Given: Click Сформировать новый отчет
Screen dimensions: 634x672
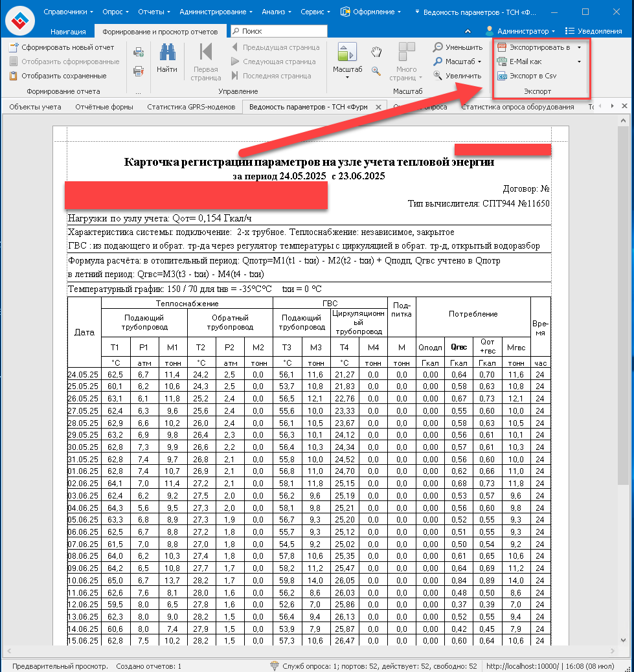Looking at the screenshot, I should pyautogui.click(x=62, y=47).
